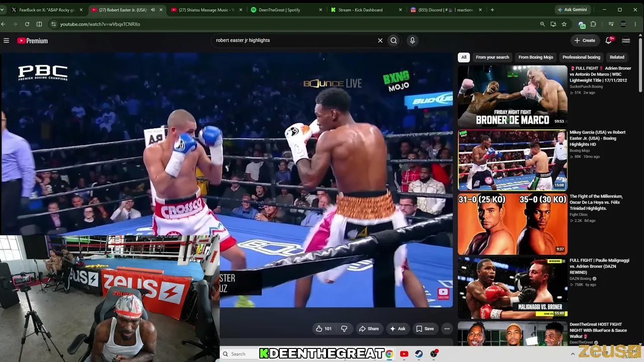Close the Kick Dashboard tab
The height and width of the screenshot is (362, 644).
tap(400, 10)
